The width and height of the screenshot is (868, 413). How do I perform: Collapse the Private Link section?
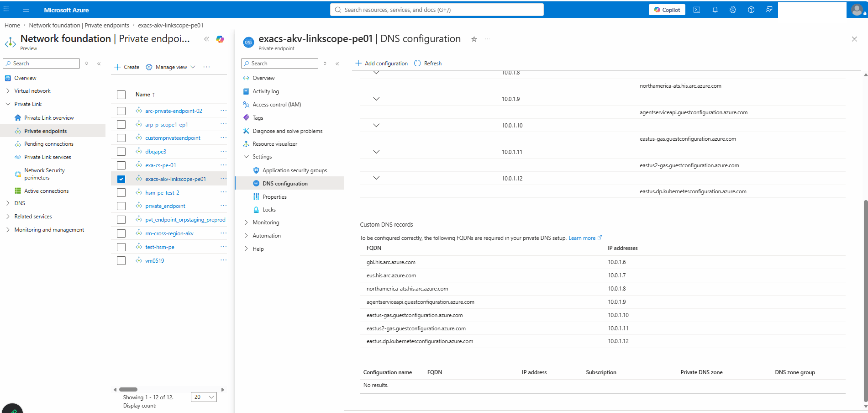[8, 104]
